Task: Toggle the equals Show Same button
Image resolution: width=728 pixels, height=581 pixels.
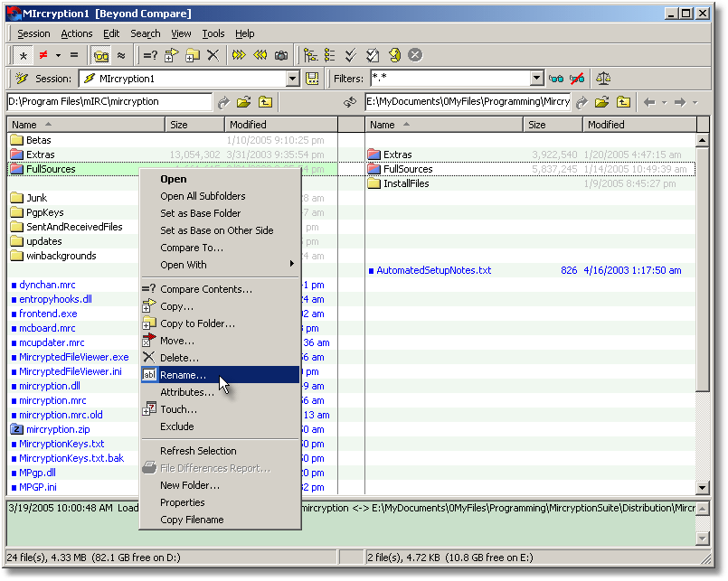Action: 74,56
